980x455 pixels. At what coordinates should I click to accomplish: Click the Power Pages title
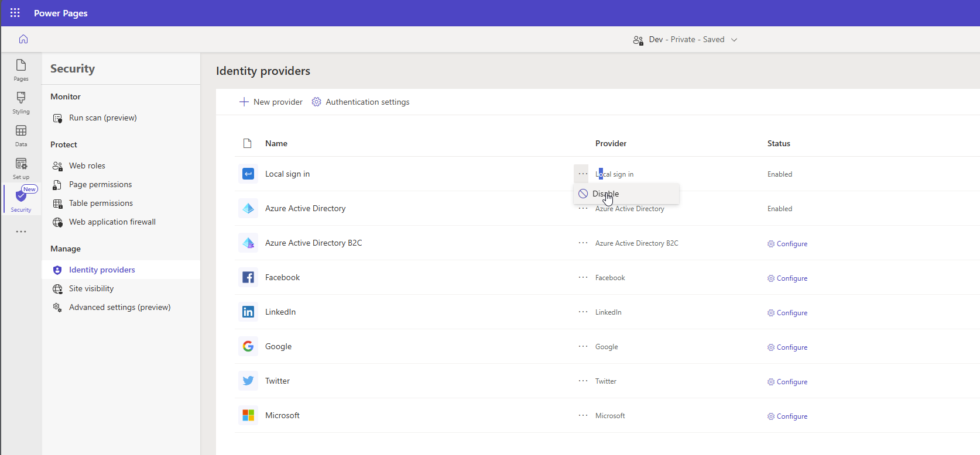coord(61,13)
